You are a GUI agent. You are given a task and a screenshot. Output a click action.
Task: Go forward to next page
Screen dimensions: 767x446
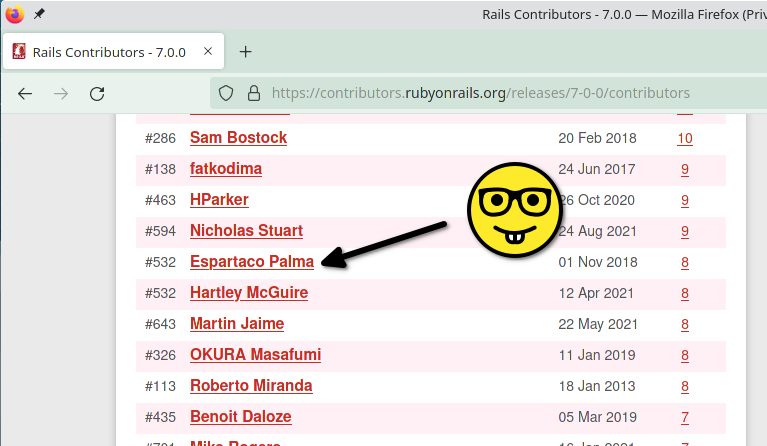pos(61,93)
